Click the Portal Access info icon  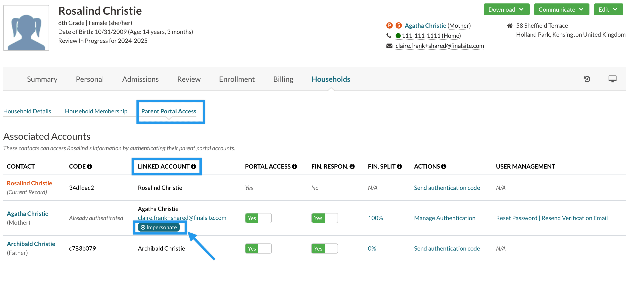(x=294, y=166)
